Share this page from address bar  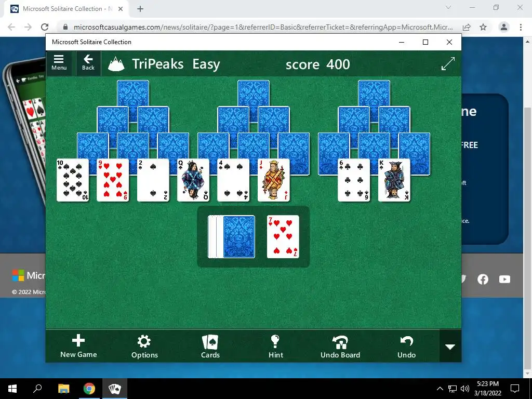tap(467, 27)
